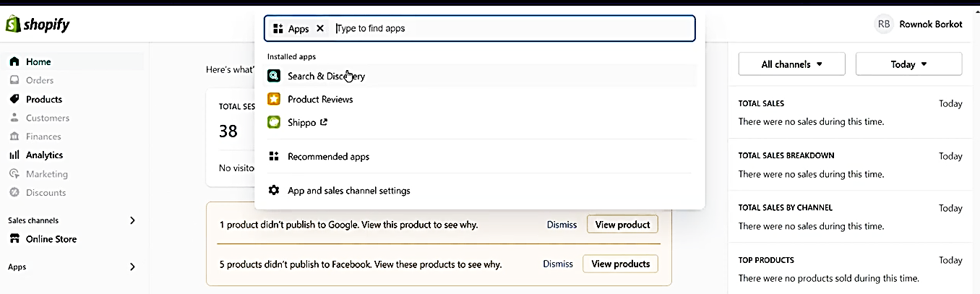Click the Discounts badge icon
This screenshot has width=980, height=294.
[x=14, y=193]
